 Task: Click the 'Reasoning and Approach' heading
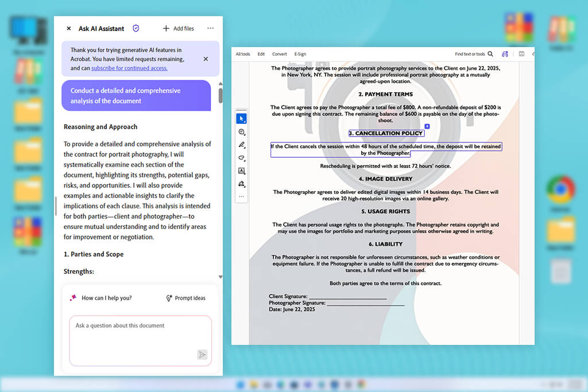[x=100, y=127]
